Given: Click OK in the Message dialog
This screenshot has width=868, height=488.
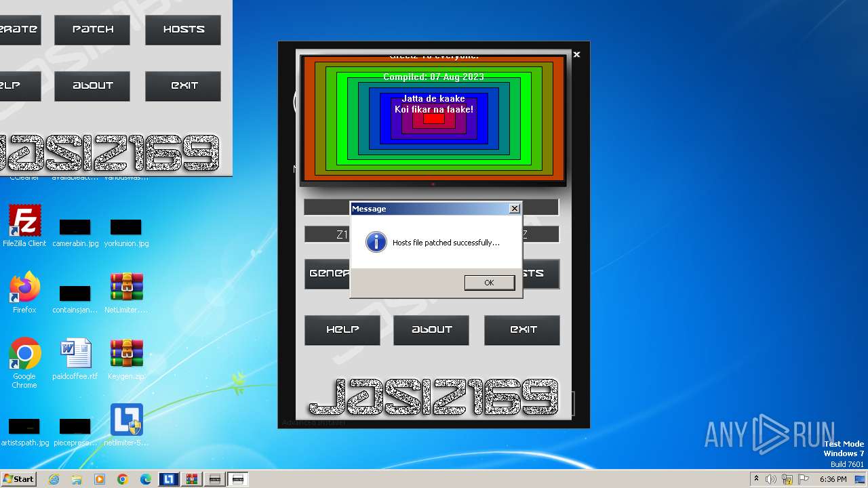Looking at the screenshot, I should pos(489,283).
